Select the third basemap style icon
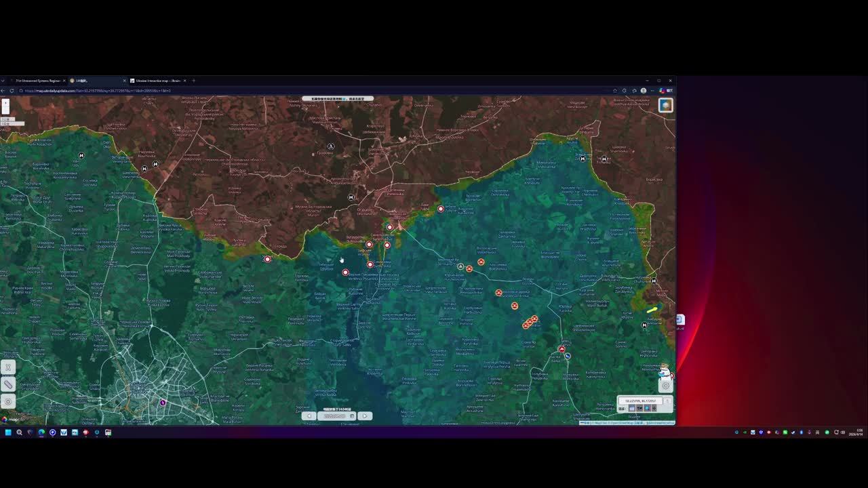 pos(647,409)
